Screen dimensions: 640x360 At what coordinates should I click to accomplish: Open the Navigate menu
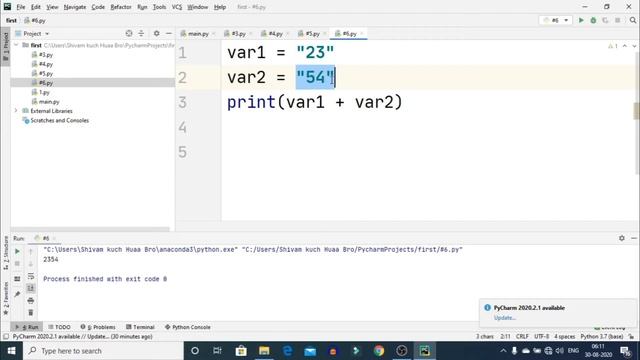coord(75,7)
